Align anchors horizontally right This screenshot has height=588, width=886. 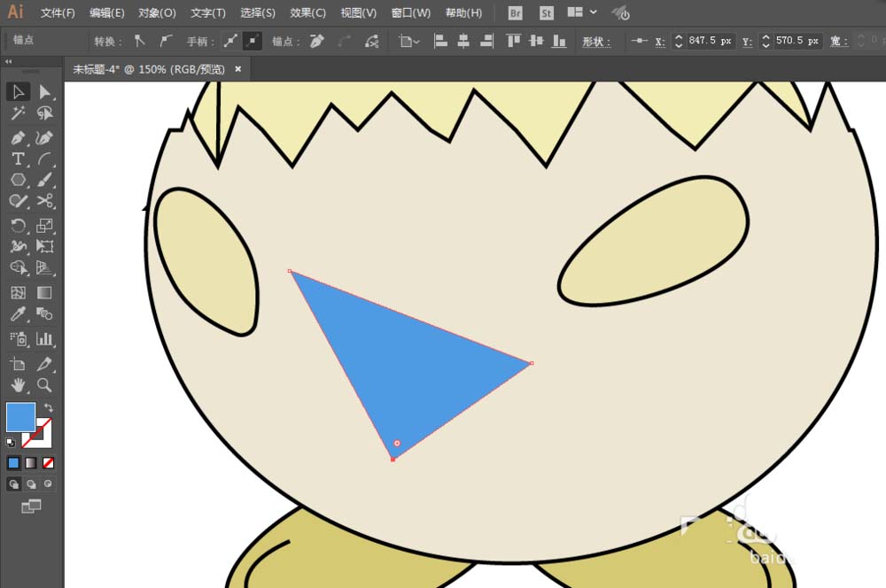click(x=486, y=41)
